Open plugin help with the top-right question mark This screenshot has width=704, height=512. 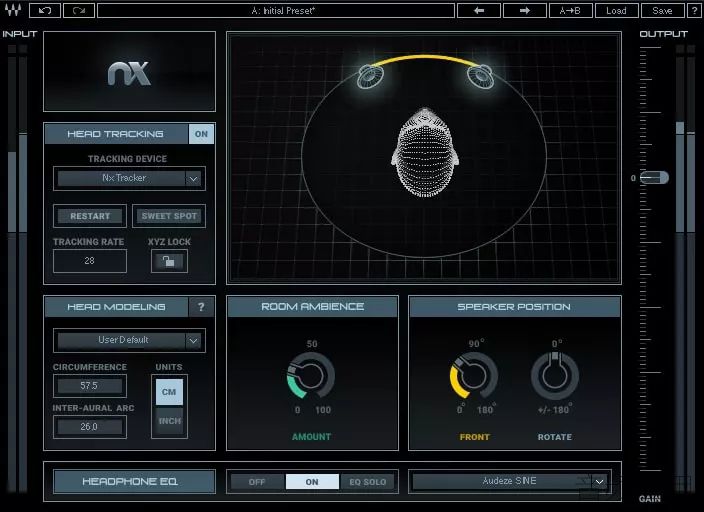pyautogui.click(x=694, y=10)
